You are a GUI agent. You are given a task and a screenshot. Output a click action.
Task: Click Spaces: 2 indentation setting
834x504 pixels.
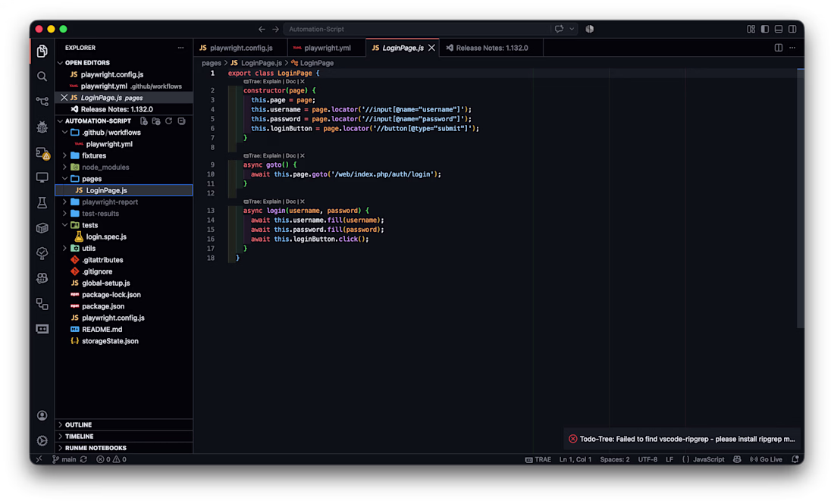614,459
